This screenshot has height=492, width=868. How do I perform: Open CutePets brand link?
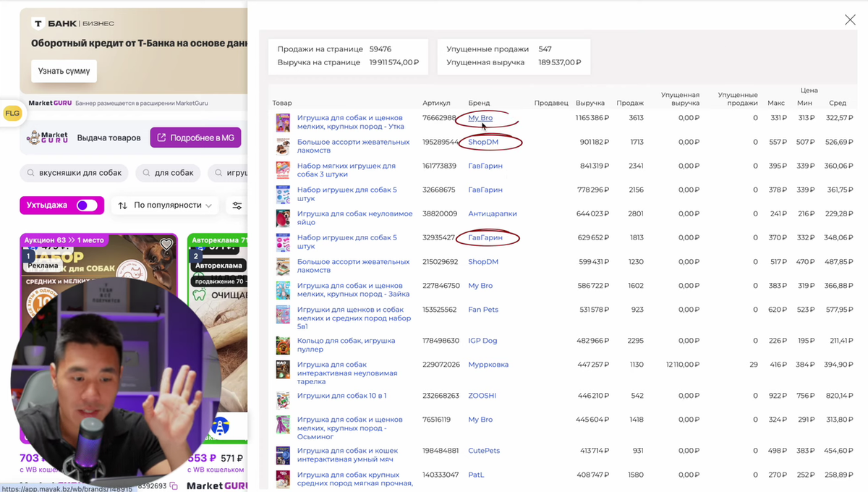tap(485, 451)
